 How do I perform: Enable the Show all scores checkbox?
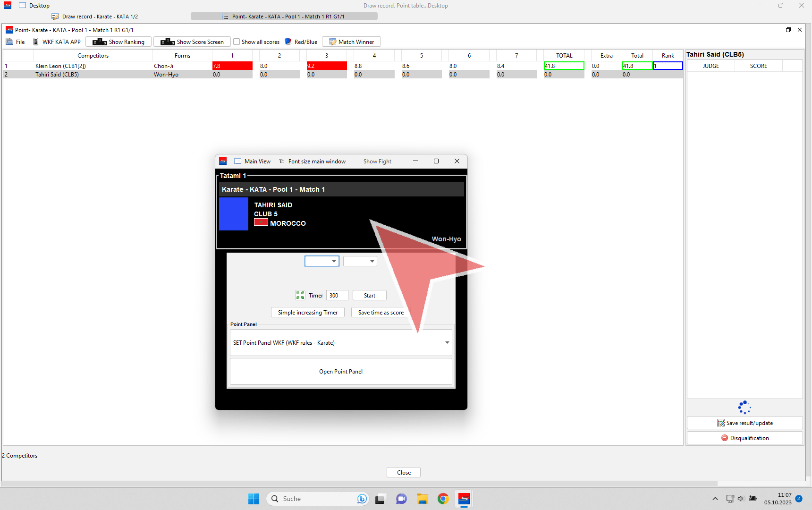pos(237,42)
